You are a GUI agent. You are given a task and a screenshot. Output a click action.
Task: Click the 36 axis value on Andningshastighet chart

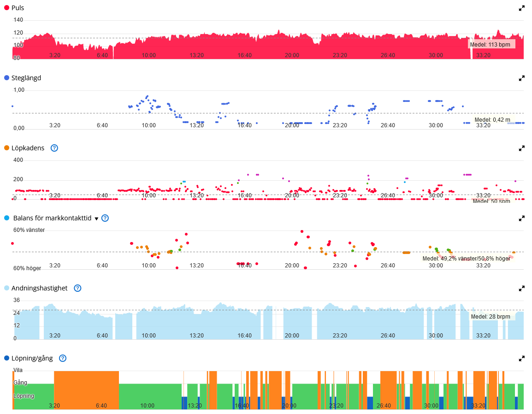(17, 300)
